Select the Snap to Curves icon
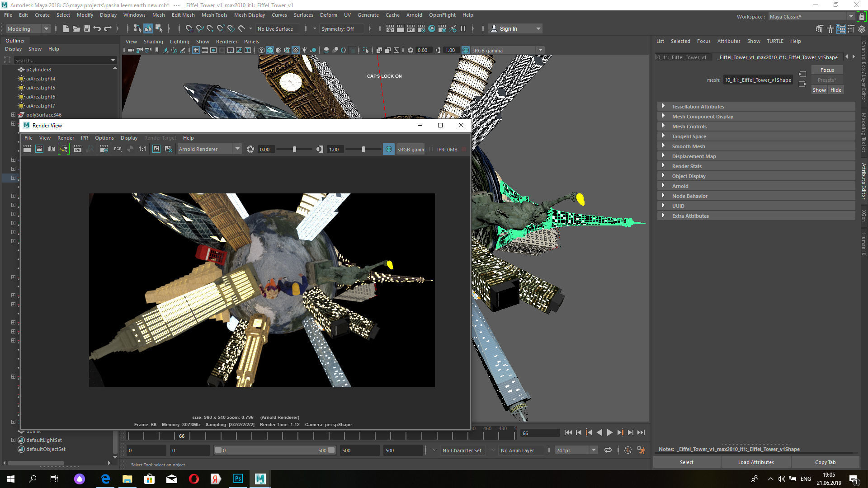Screen dimensions: 868x488 point(200,28)
